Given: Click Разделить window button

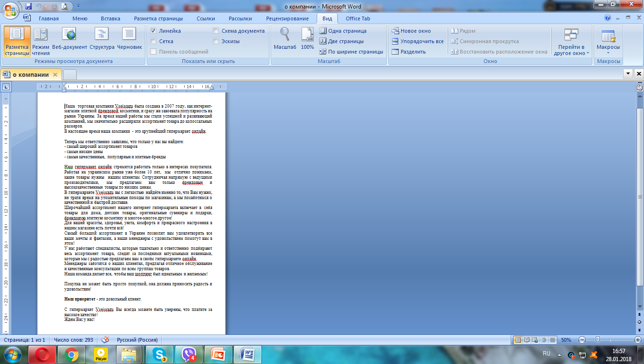Looking at the screenshot, I should 409,52.
